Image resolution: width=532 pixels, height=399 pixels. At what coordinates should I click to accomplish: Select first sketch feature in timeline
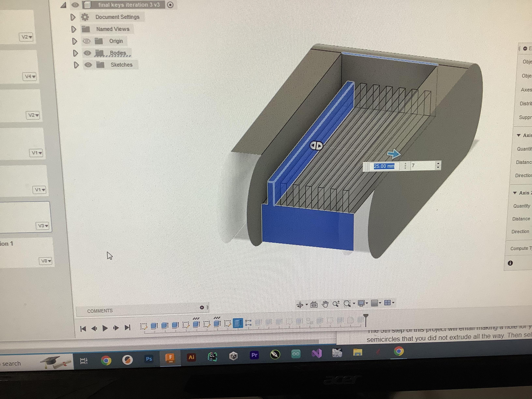[144, 326]
